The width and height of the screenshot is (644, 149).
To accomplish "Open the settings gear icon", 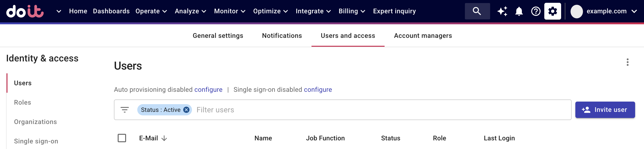I will click(x=552, y=11).
